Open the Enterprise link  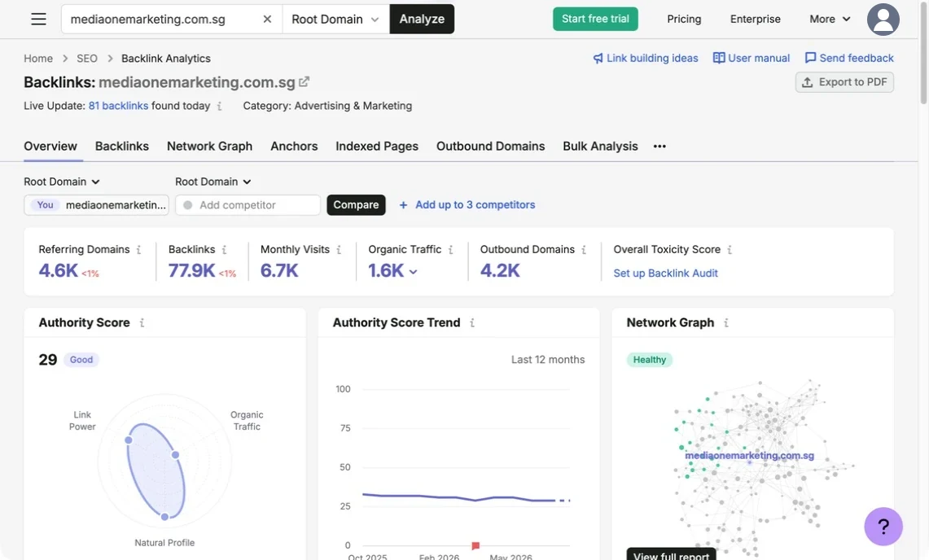point(755,19)
